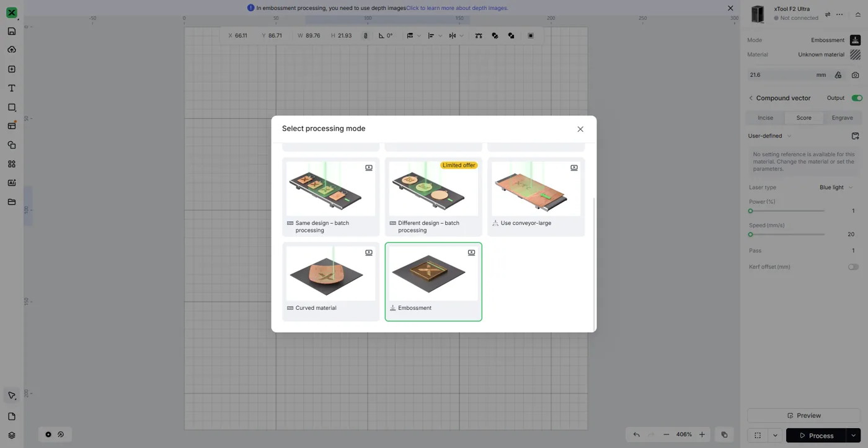The height and width of the screenshot is (448, 868).
Task: Adjust the Power (%) slider
Action: coord(787,211)
